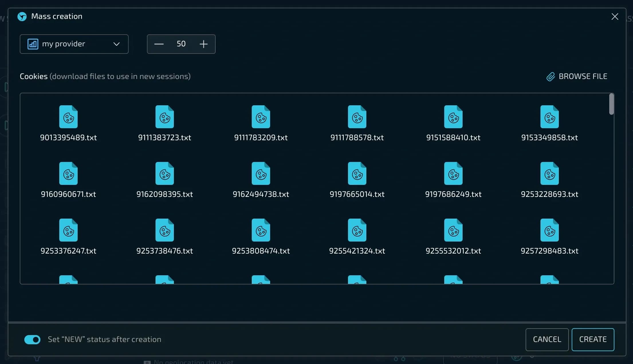Click the BROWSE FILE link

pyautogui.click(x=583, y=76)
